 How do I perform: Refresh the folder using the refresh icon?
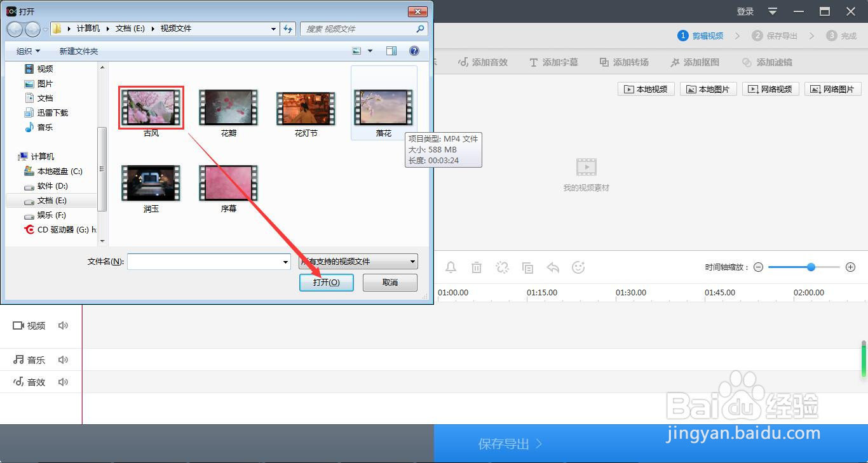point(288,29)
